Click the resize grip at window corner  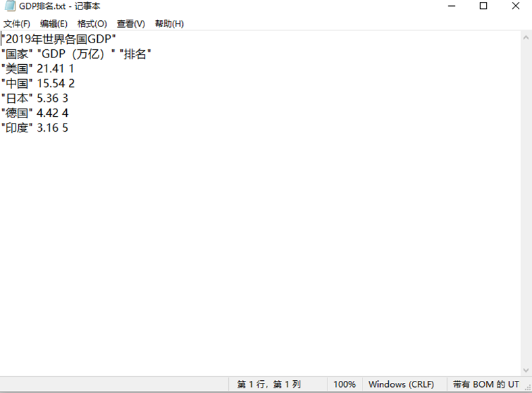click(x=528, y=388)
